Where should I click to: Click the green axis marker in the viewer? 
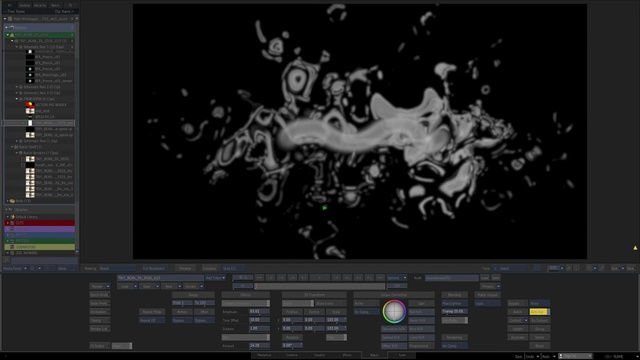point(324,208)
